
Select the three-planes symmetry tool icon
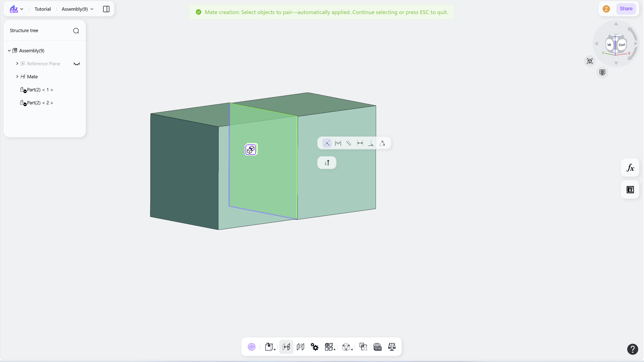click(x=300, y=347)
